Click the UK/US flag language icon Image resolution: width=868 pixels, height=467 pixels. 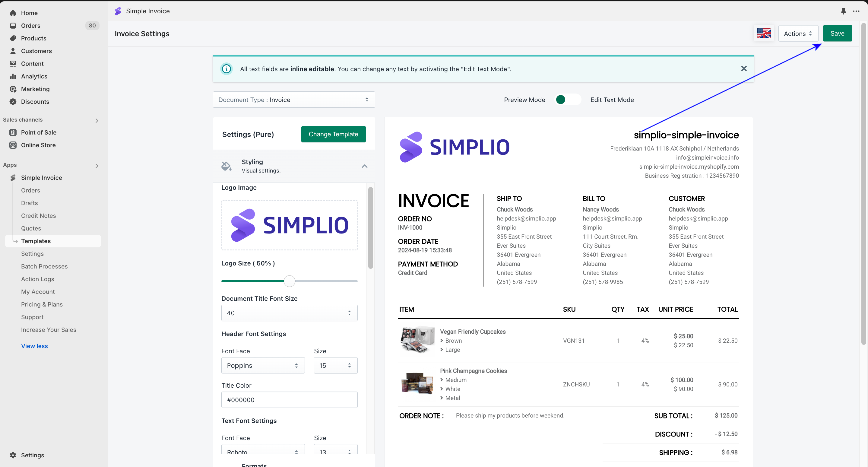(764, 33)
